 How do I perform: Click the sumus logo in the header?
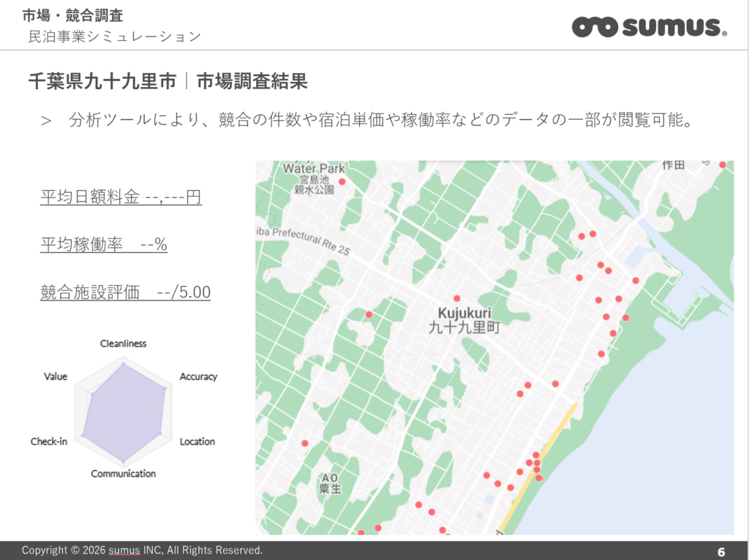649,26
